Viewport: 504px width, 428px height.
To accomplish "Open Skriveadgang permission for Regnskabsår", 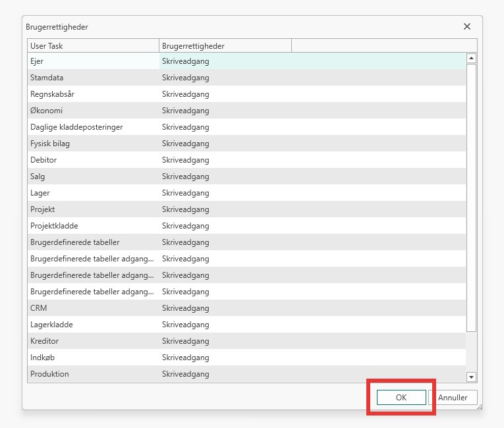I will click(225, 94).
